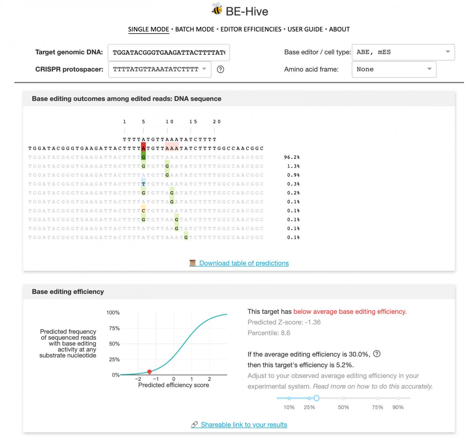Click the red highlighted A in target sequence
This screenshot has height=448, width=476.
143,148
